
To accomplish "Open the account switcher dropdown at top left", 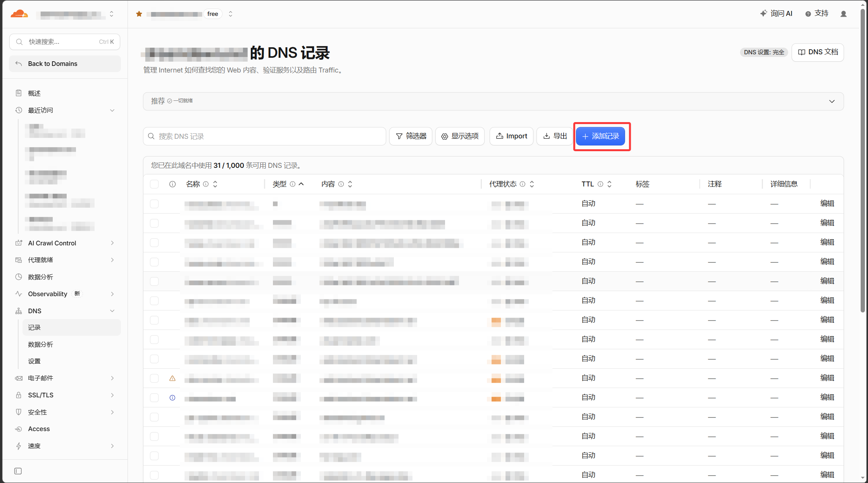I will [x=112, y=14].
